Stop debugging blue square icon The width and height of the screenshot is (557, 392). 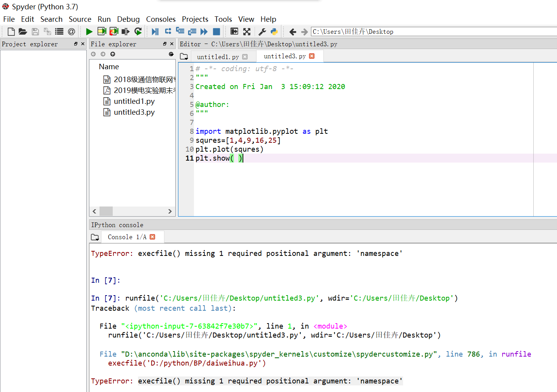click(217, 31)
